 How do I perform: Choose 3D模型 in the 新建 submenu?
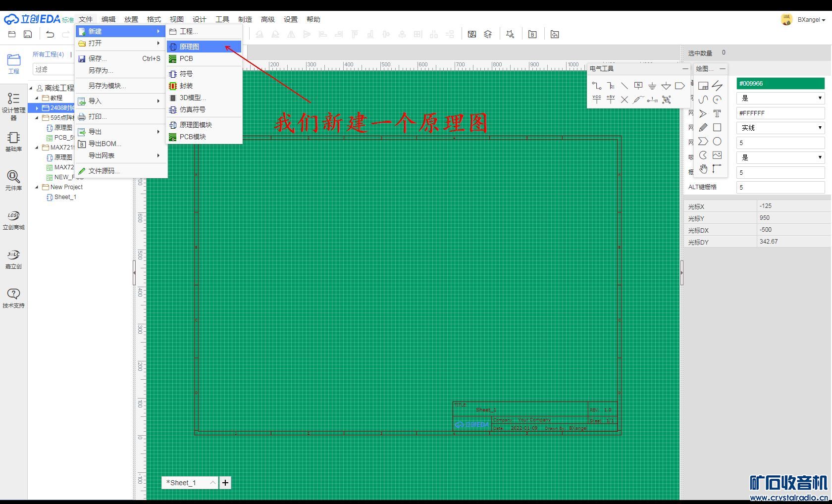point(204,98)
